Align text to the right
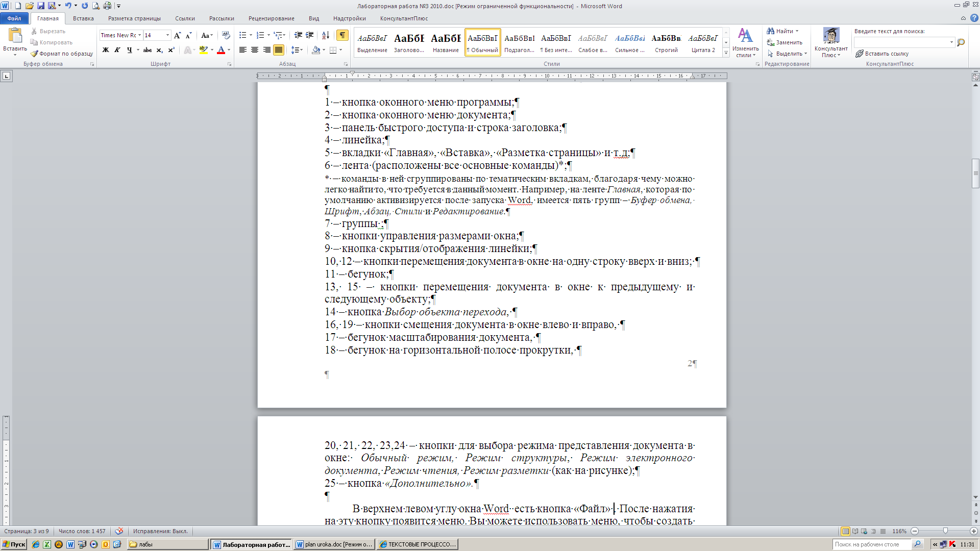 (x=266, y=50)
